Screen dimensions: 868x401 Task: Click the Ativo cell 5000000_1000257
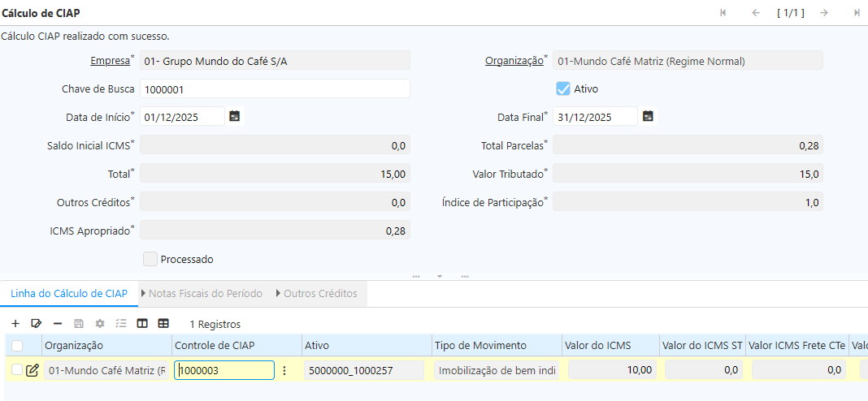coord(364,370)
